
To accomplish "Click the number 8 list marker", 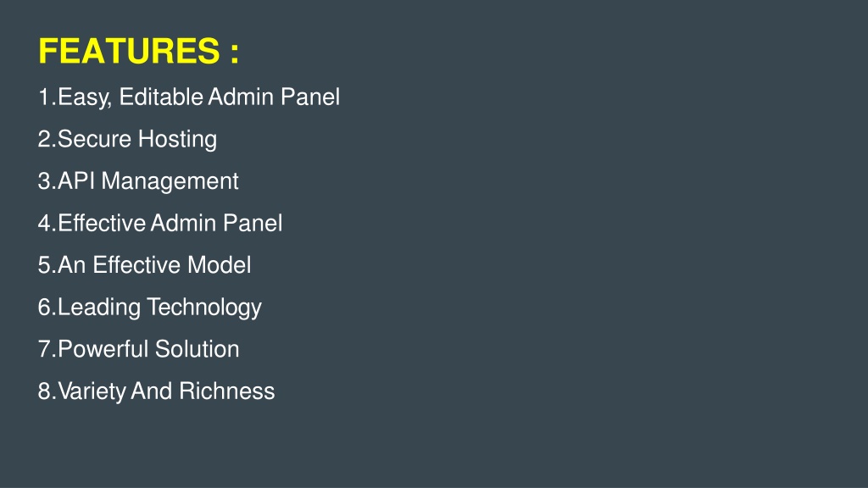I will (44, 391).
